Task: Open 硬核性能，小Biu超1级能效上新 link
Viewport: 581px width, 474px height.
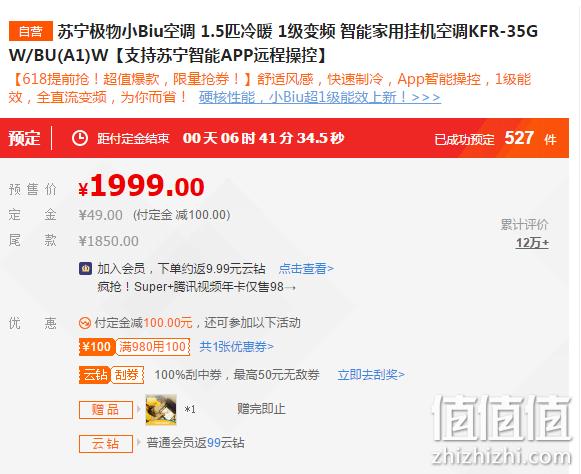Action: (319, 97)
